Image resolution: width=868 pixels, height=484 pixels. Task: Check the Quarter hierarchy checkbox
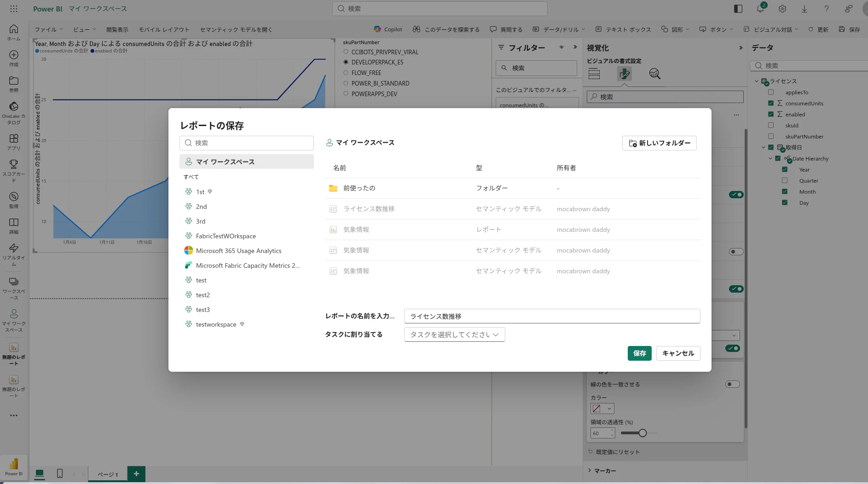point(785,180)
